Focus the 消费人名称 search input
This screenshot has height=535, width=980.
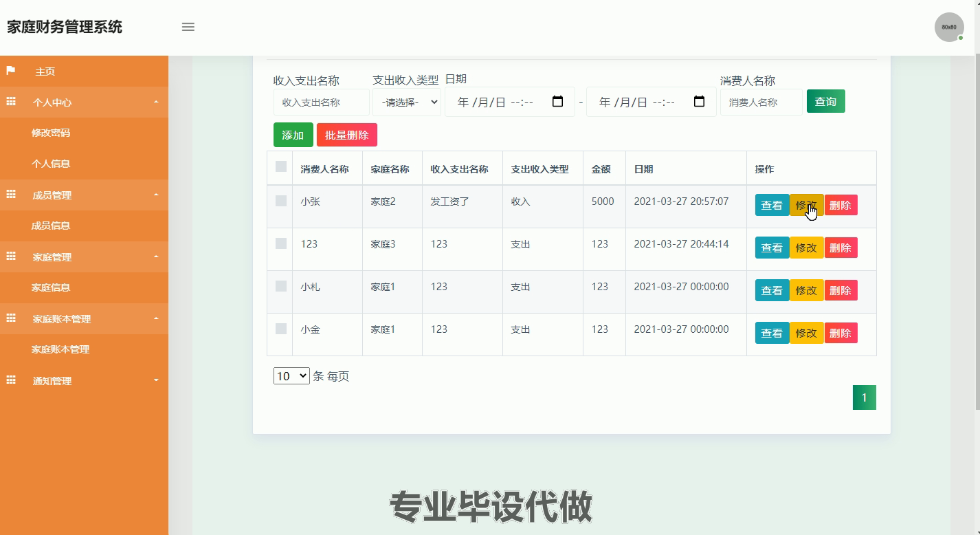pos(761,102)
